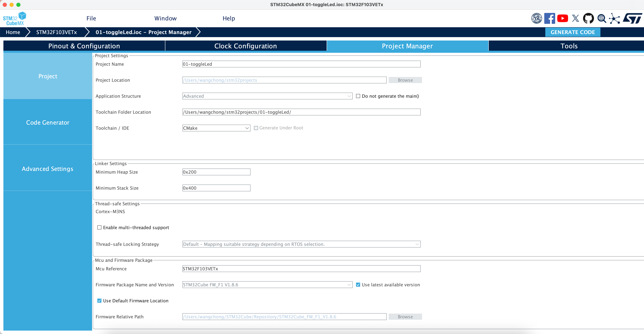This screenshot has width=644, height=334.
Task: Toggle Use Default Firmware Location checkbox
Action: point(99,301)
